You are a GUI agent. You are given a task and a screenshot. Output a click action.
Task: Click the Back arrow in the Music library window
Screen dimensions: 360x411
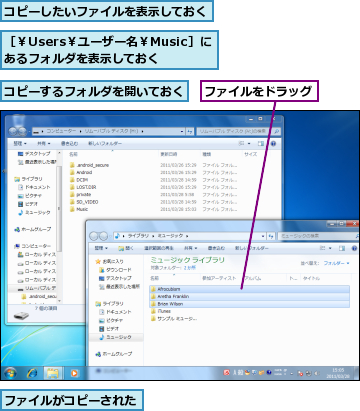tap(94, 236)
